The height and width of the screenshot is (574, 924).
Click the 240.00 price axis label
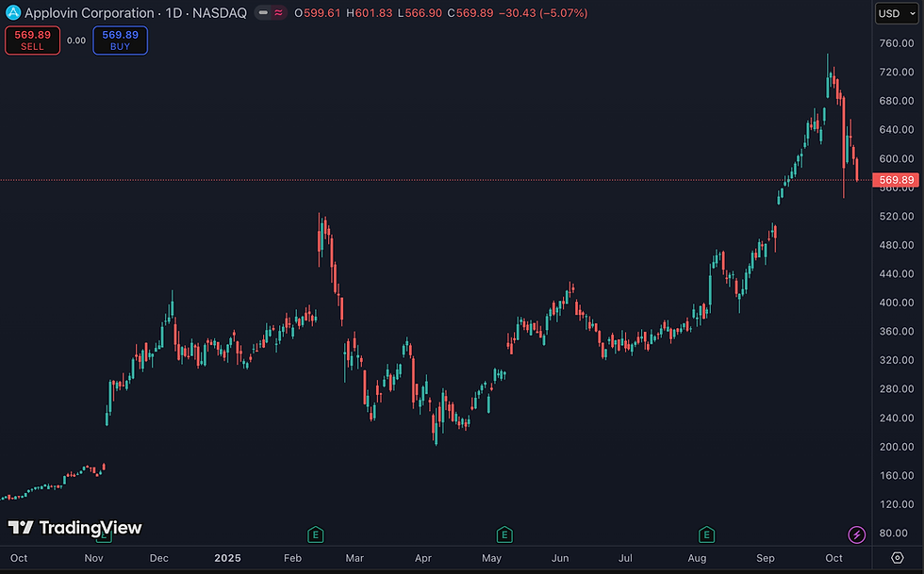[x=897, y=418]
